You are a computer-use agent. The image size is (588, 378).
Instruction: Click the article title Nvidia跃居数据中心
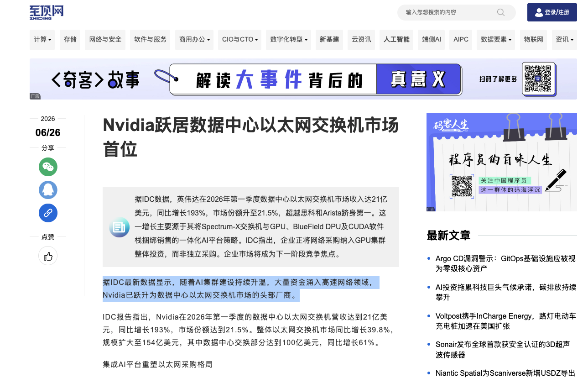[x=251, y=137]
